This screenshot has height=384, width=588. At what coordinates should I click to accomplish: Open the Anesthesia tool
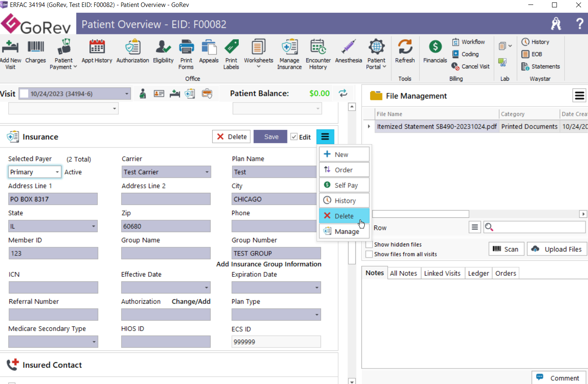click(x=348, y=53)
